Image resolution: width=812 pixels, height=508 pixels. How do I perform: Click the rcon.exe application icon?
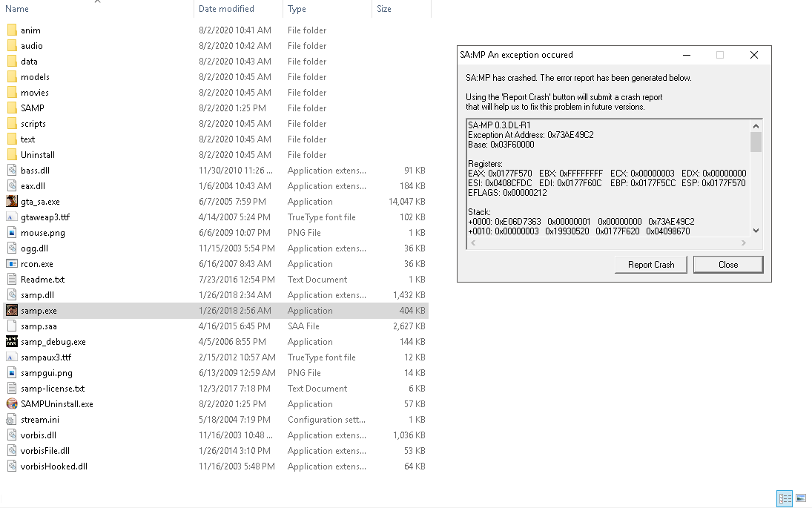(x=12, y=263)
